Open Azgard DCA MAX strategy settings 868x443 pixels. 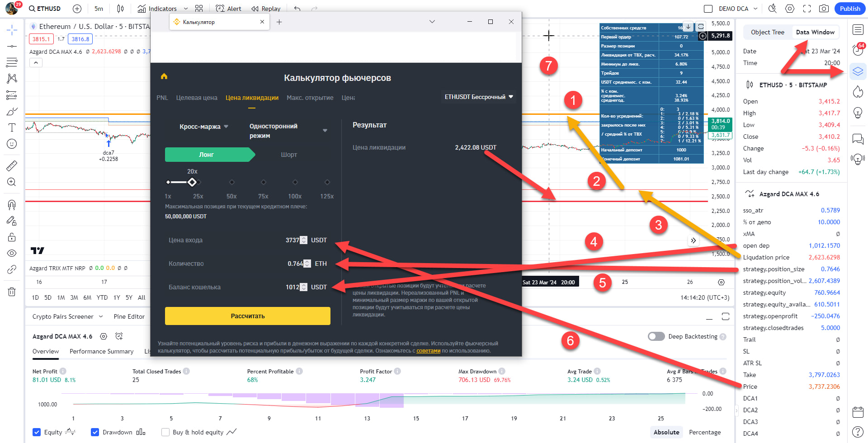pos(104,336)
